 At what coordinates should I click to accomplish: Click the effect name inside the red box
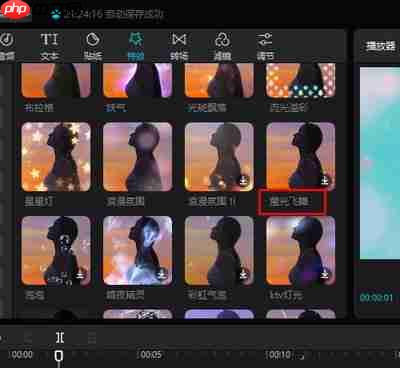pyautogui.click(x=289, y=201)
